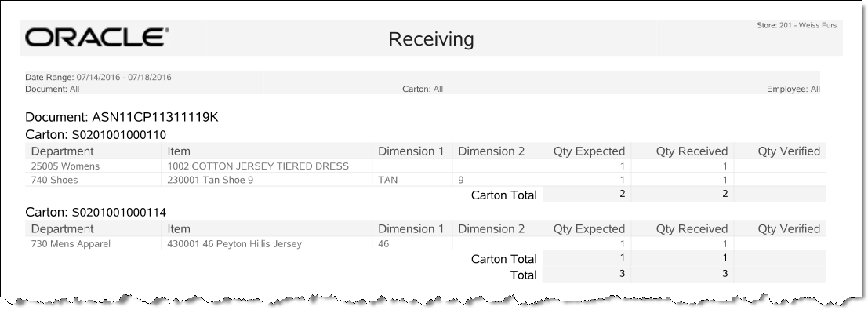The height and width of the screenshot is (310, 868).
Task: Select the Carton S0201001000110 heading
Action: click(x=96, y=135)
